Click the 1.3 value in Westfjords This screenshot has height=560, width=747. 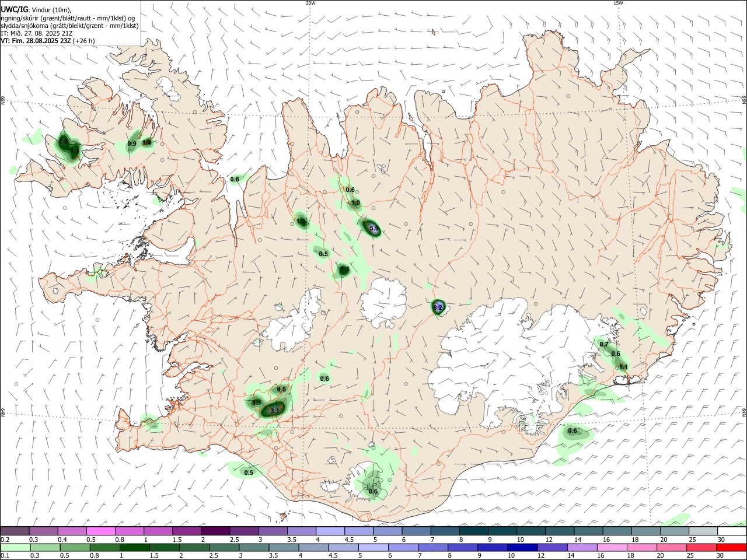[x=75, y=150]
